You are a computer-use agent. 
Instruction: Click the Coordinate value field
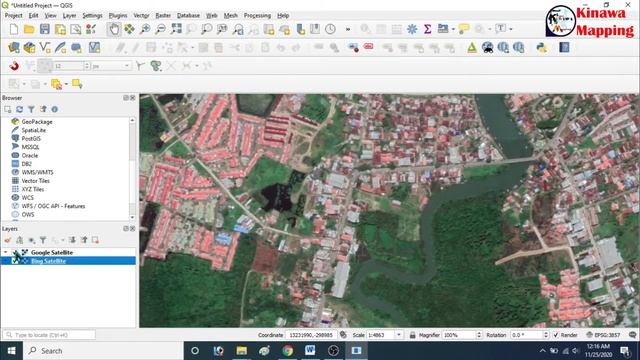pos(311,335)
